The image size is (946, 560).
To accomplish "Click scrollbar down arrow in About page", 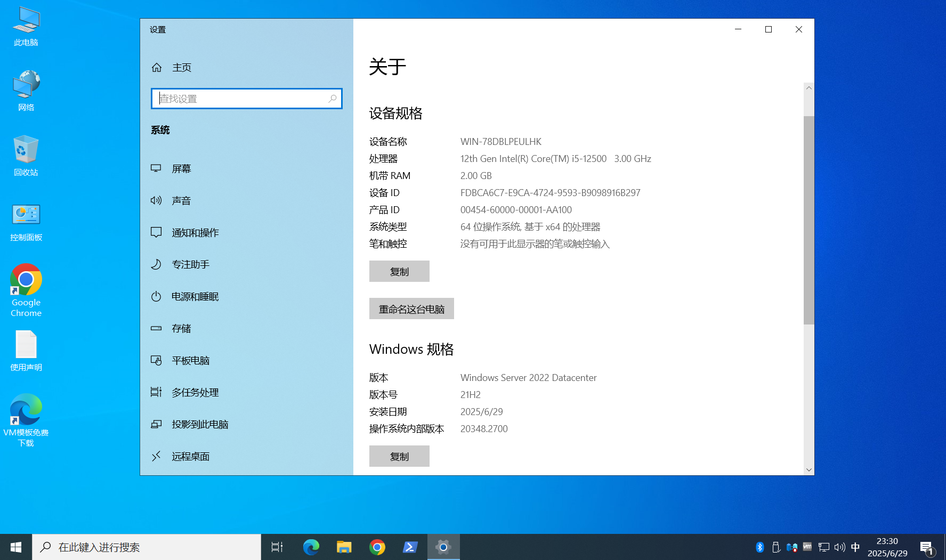I will click(809, 469).
